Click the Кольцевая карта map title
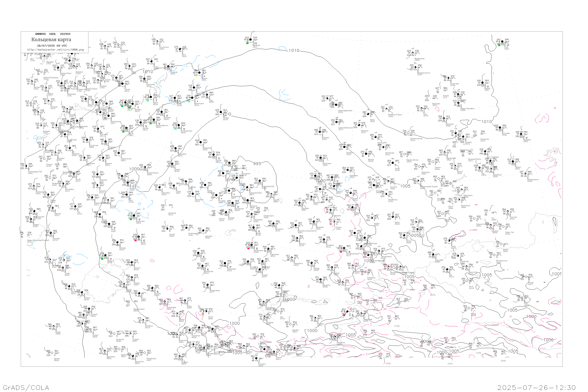This screenshot has height=392, width=588. click(x=51, y=40)
